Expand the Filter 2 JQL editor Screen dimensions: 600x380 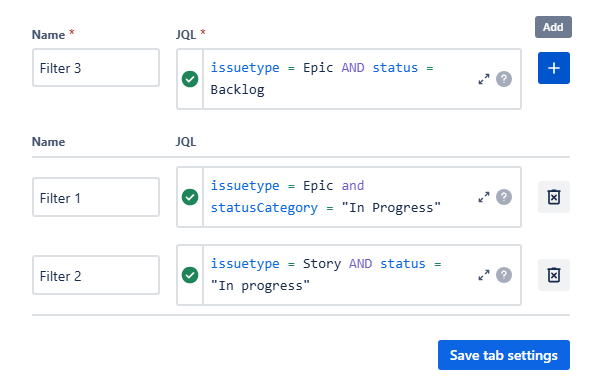tap(484, 275)
